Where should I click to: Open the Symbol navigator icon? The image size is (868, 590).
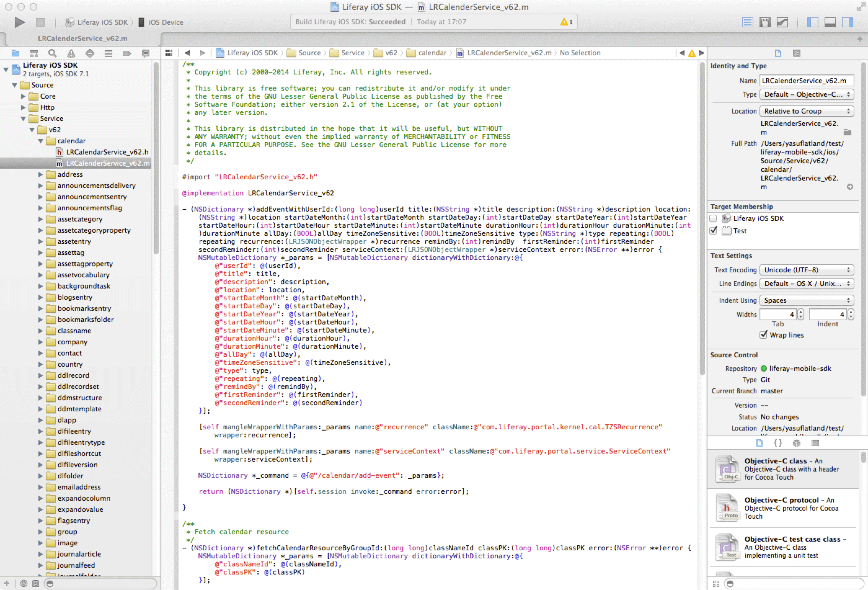(34, 53)
